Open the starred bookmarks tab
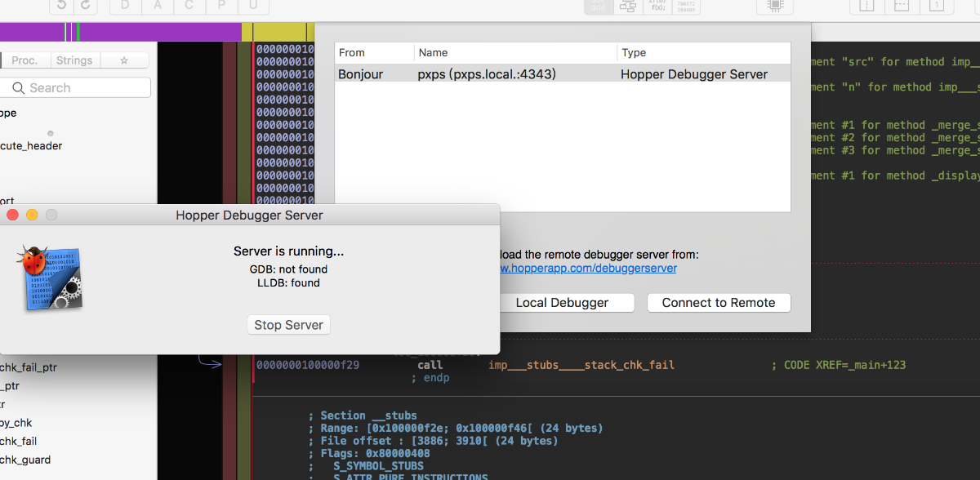This screenshot has width=980, height=480. click(x=124, y=60)
